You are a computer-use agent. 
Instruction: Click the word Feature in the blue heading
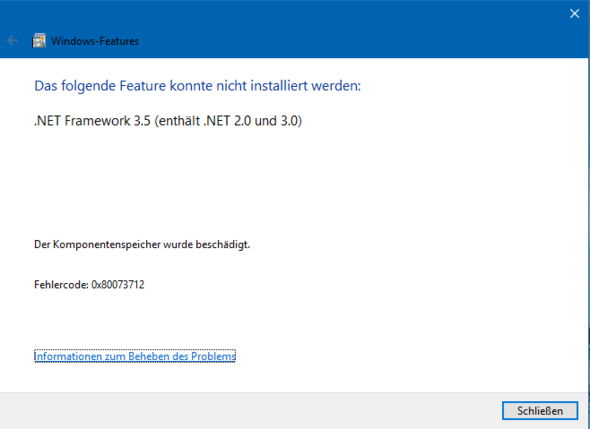tap(143, 86)
